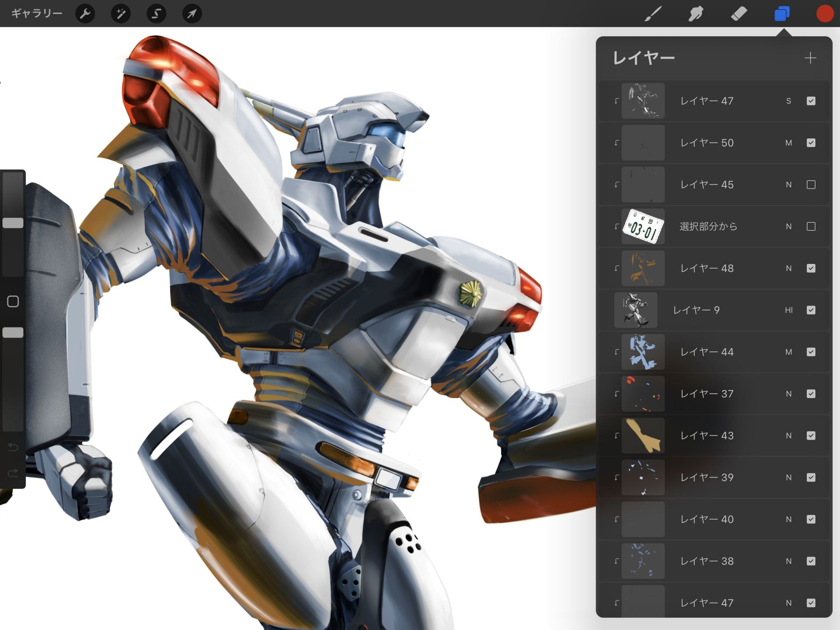The height and width of the screenshot is (630, 840).
Task: Show the 選択部分から layer checkbox
Action: (x=811, y=227)
